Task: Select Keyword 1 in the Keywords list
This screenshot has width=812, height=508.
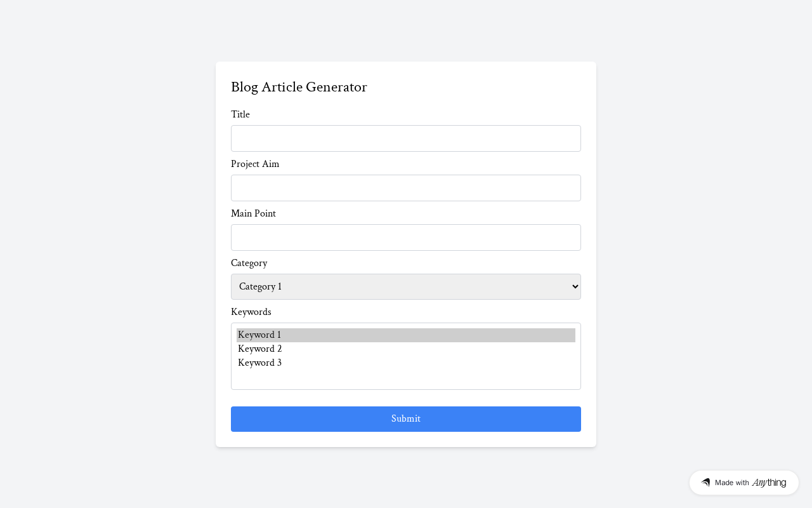Action: pos(406,335)
